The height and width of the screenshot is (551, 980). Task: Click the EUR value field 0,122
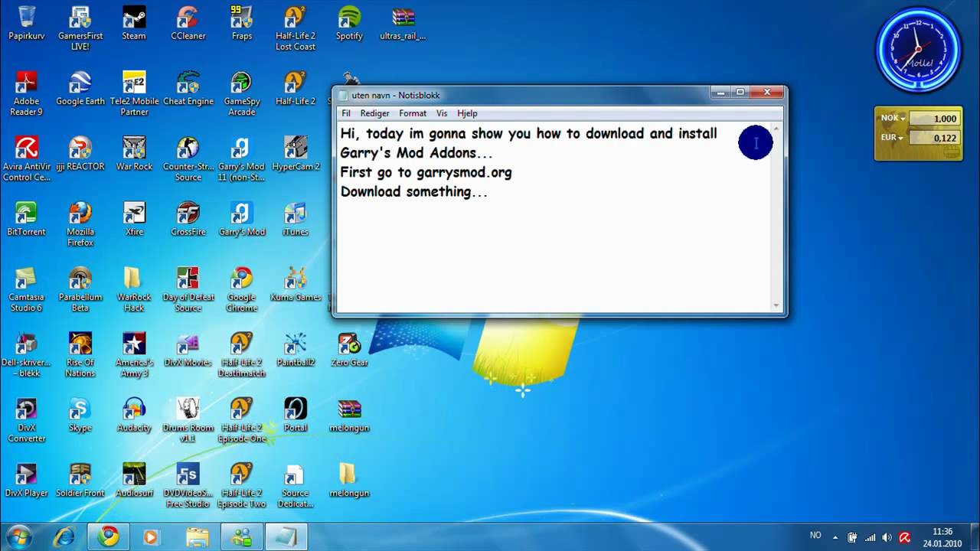pos(934,139)
